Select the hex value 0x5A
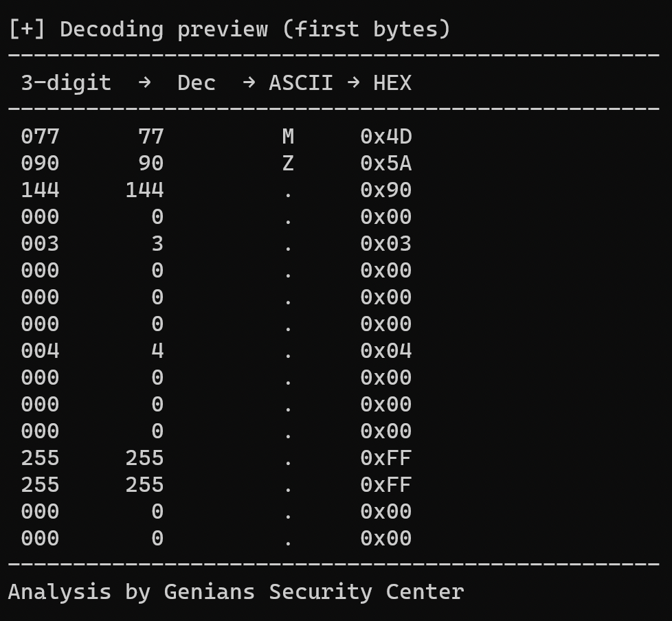This screenshot has width=672, height=621. tap(385, 163)
